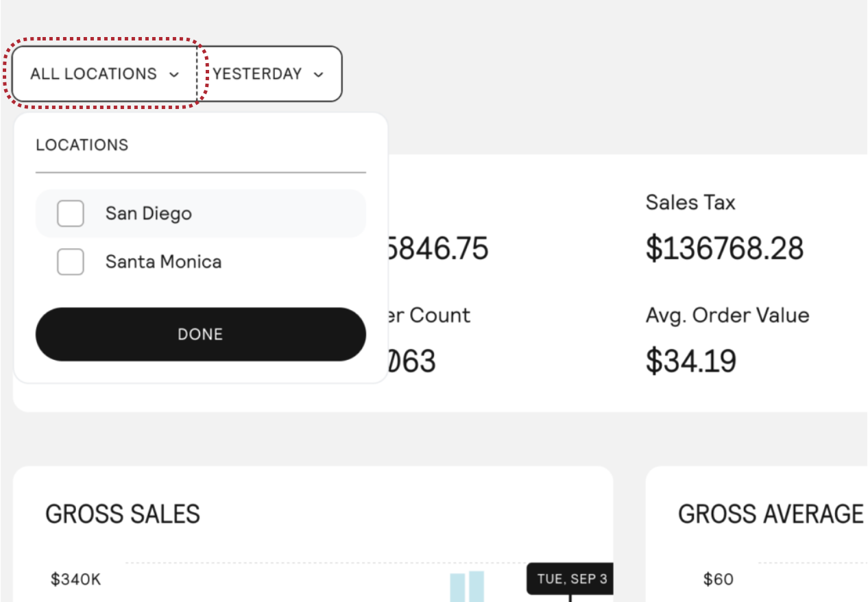
Task: Check the San Diego checkbox
Action: tap(71, 213)
